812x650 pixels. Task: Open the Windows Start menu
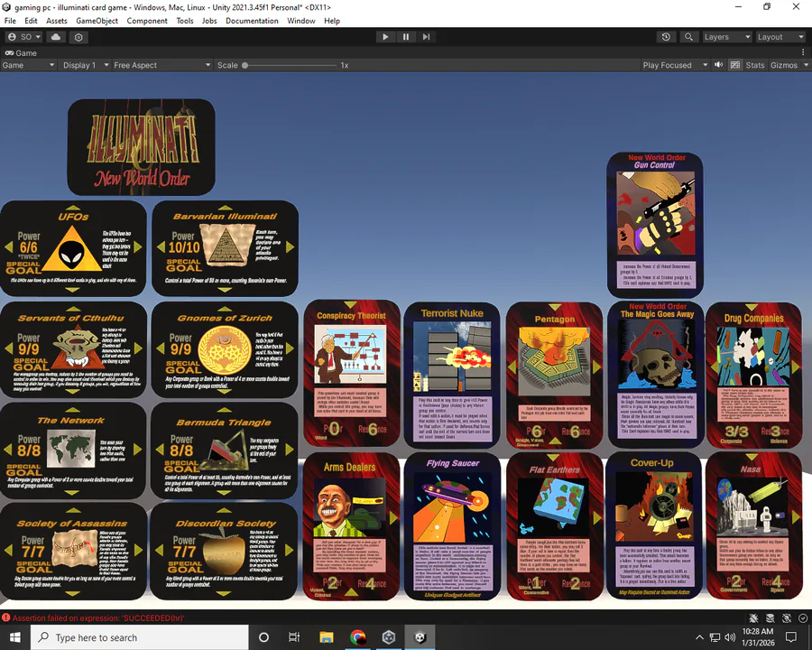click(x=15, y=637)
